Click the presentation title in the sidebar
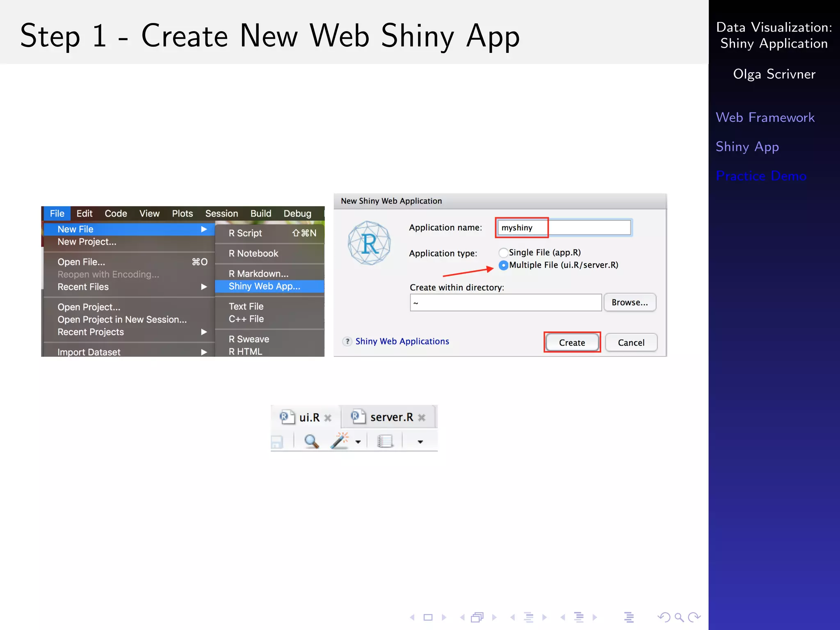 [774, 35]
